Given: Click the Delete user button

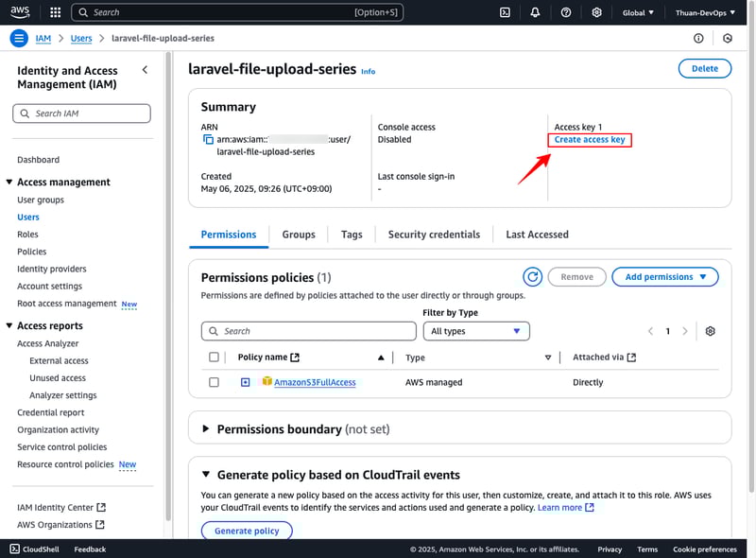Looking at the screenshot, I should tap(704, 68).
